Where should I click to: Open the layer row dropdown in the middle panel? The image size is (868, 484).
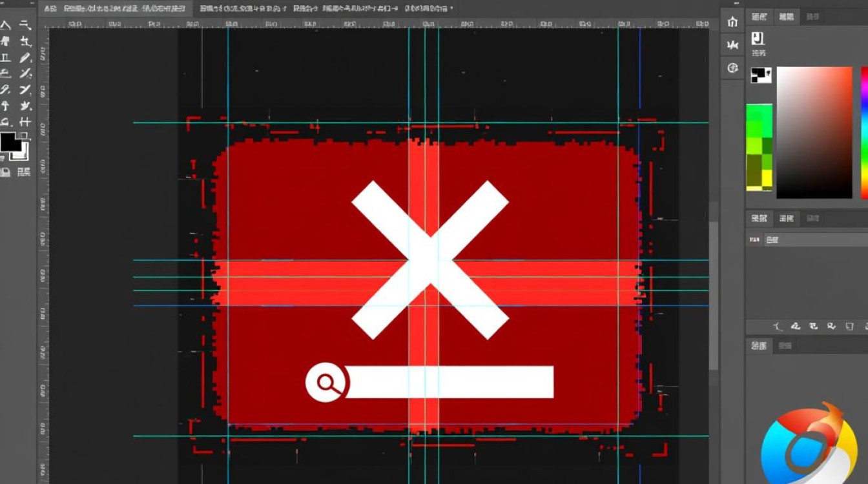[816, 239]
